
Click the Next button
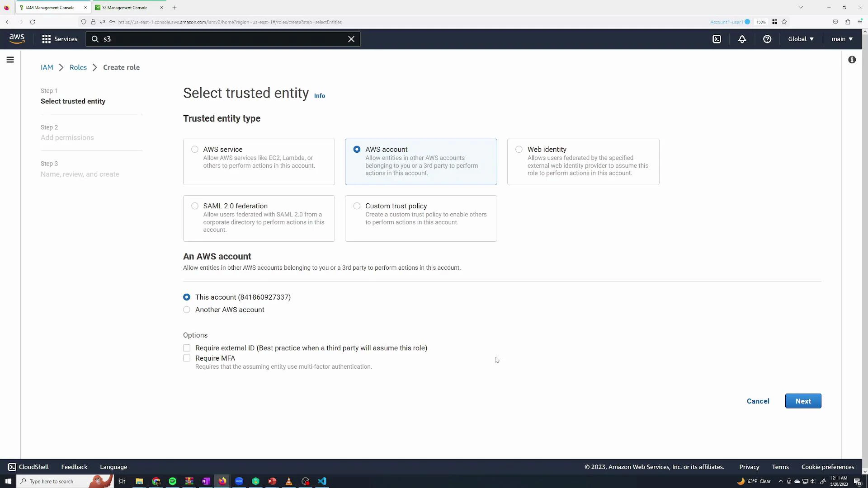[x=803, y=401]
